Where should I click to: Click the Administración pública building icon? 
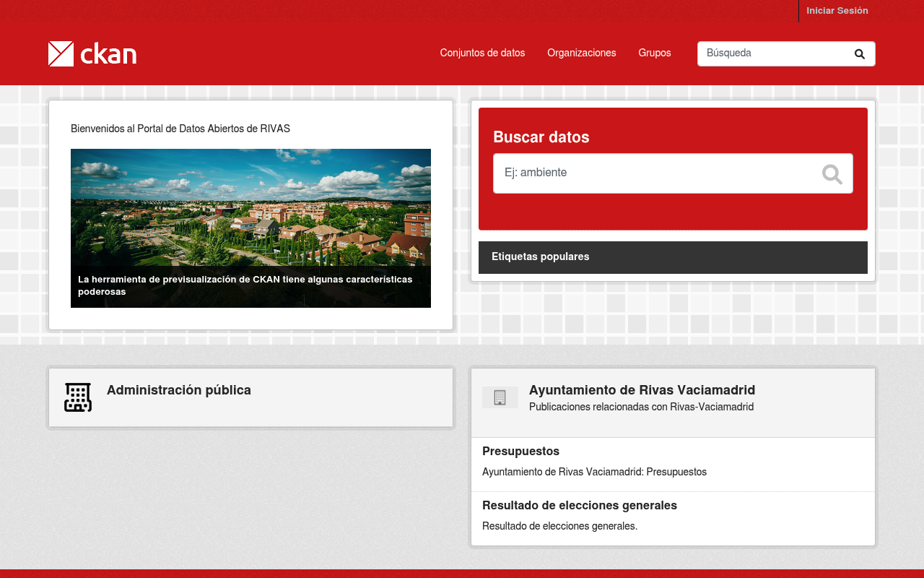[78, 397]
